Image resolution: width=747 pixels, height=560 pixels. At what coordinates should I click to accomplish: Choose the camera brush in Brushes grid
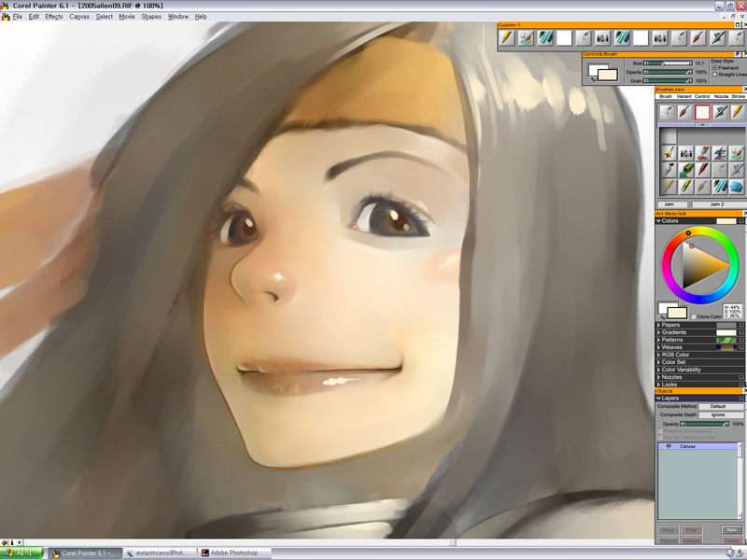coord(686,153)
